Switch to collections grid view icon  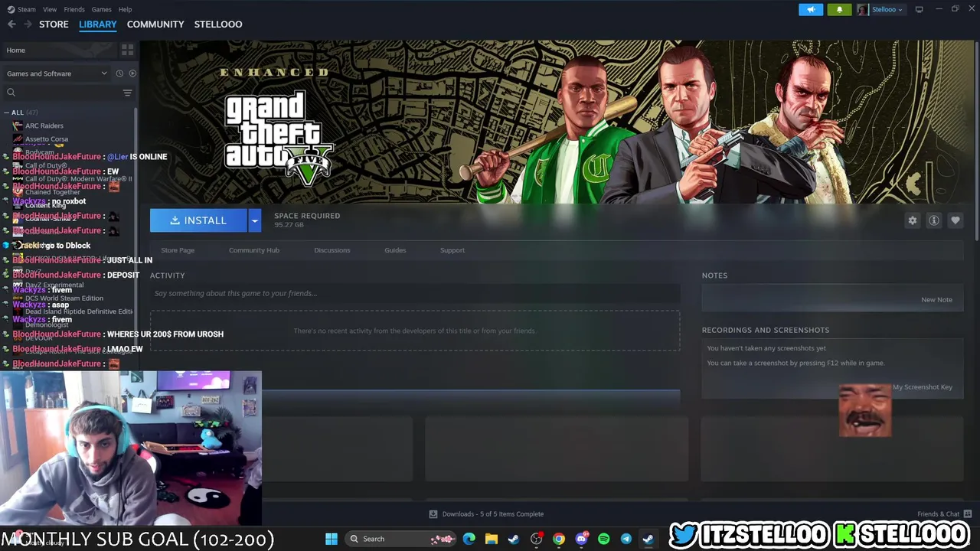click(128, 51)
